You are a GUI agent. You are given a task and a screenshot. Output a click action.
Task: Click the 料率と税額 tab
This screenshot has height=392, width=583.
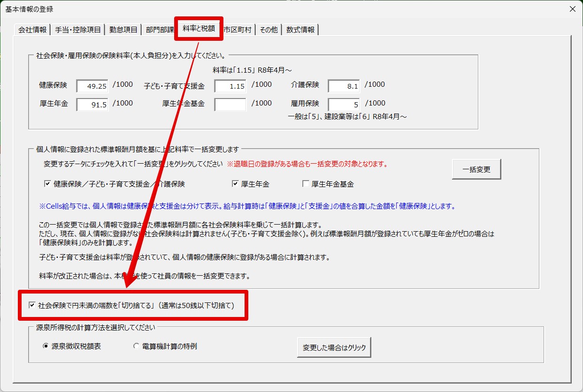(199, 29)
